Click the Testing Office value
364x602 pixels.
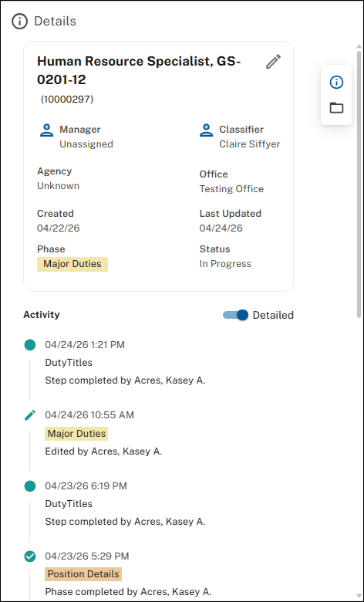coord(231,189)
